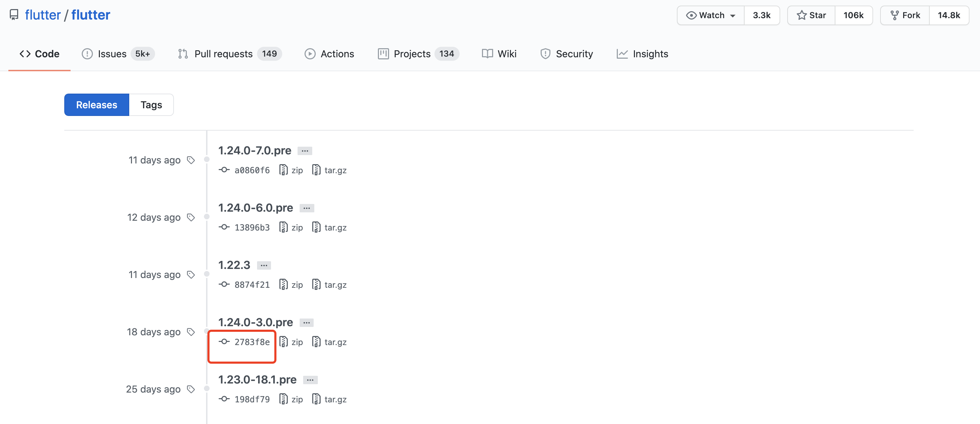Download zip archive for 1.23.0-18.1.pre

(291, 399)
